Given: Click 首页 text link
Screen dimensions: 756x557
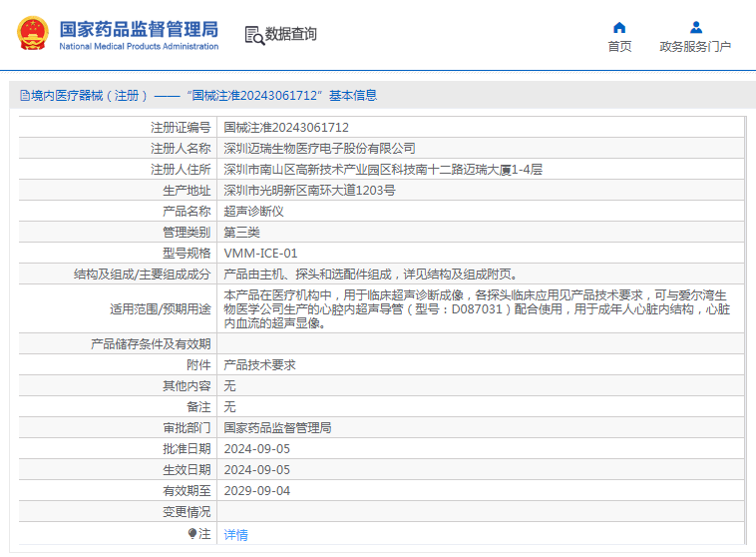Looking at the screenshot, I should 619,46.
